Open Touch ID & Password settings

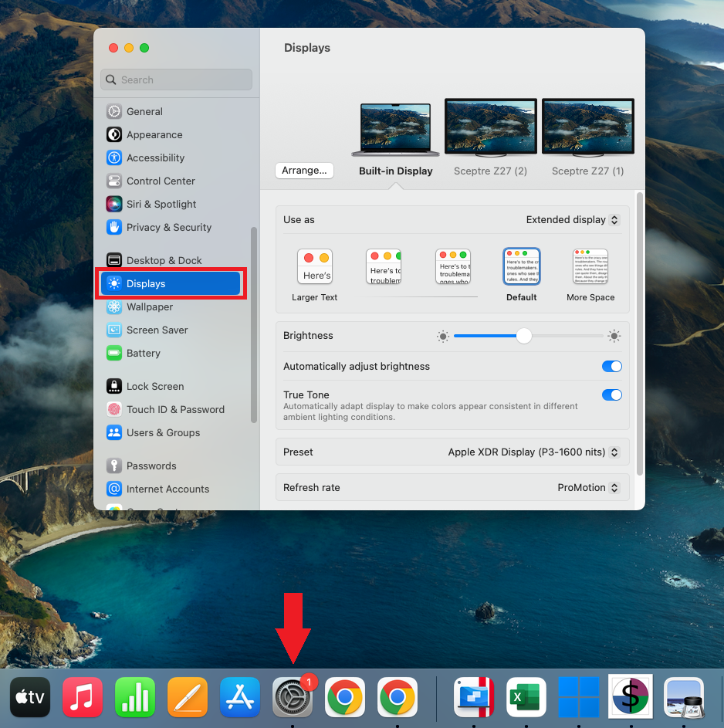[176, 409]
